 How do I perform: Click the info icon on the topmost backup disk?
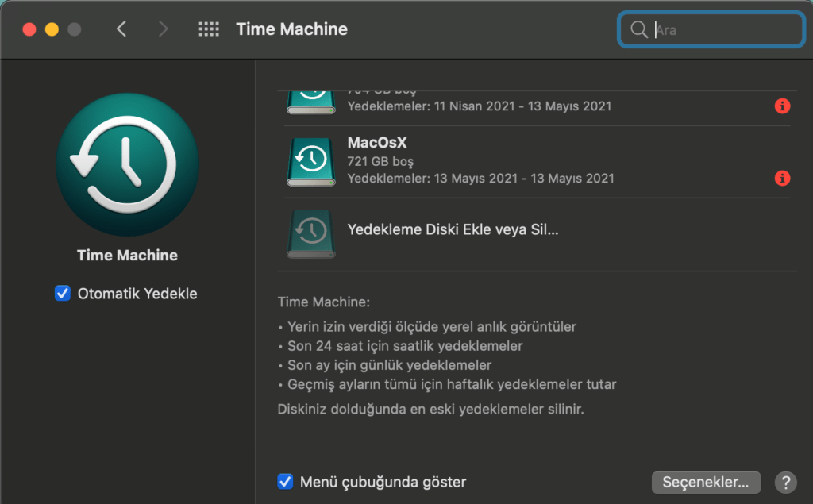pos(782,106)
